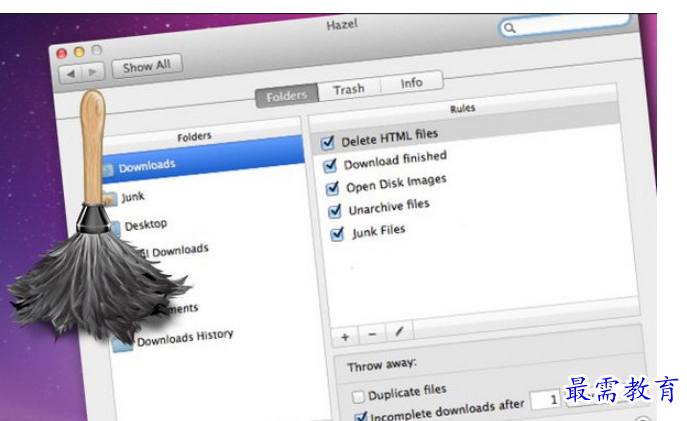Switch to the Folders tab
This screenshot has width=687, height=421.
pyautogui.click(x=287, y=95)
